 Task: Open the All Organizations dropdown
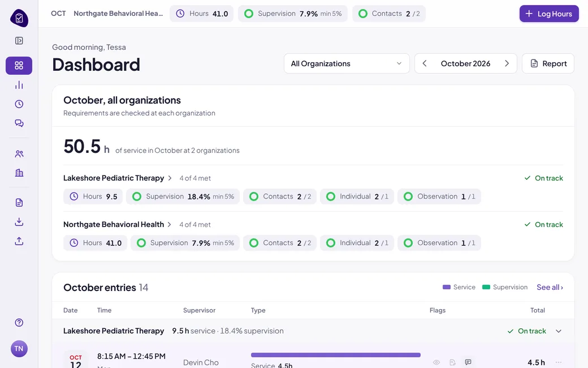click(347, 63)
